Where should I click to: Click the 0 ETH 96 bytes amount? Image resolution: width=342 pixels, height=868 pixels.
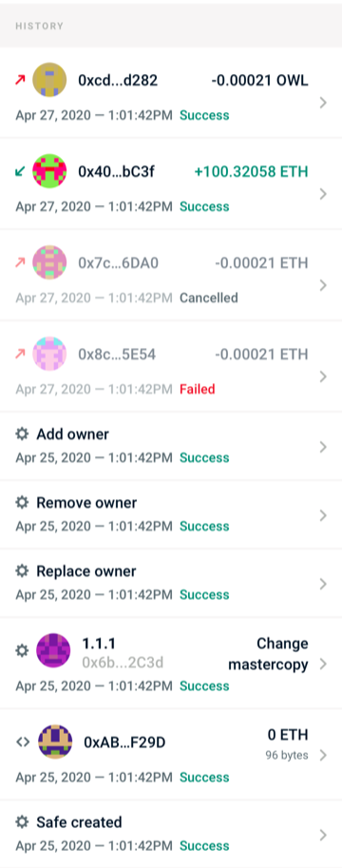[x=287, y=744]
